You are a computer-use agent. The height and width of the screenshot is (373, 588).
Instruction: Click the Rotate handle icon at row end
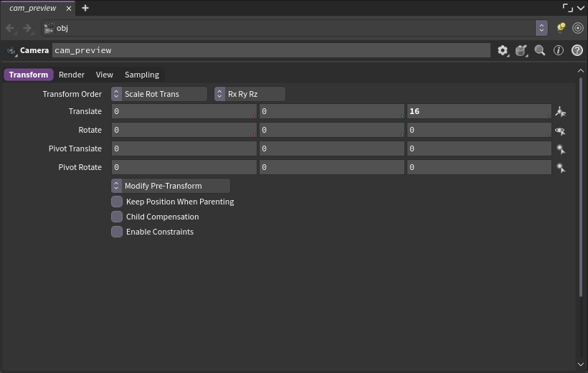(x=561, y=131)
